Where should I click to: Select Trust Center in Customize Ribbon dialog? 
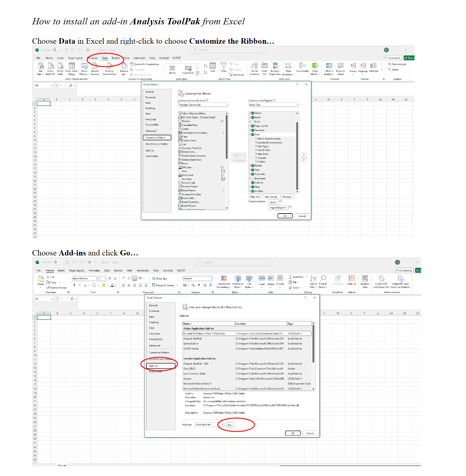tap(152, 156)
